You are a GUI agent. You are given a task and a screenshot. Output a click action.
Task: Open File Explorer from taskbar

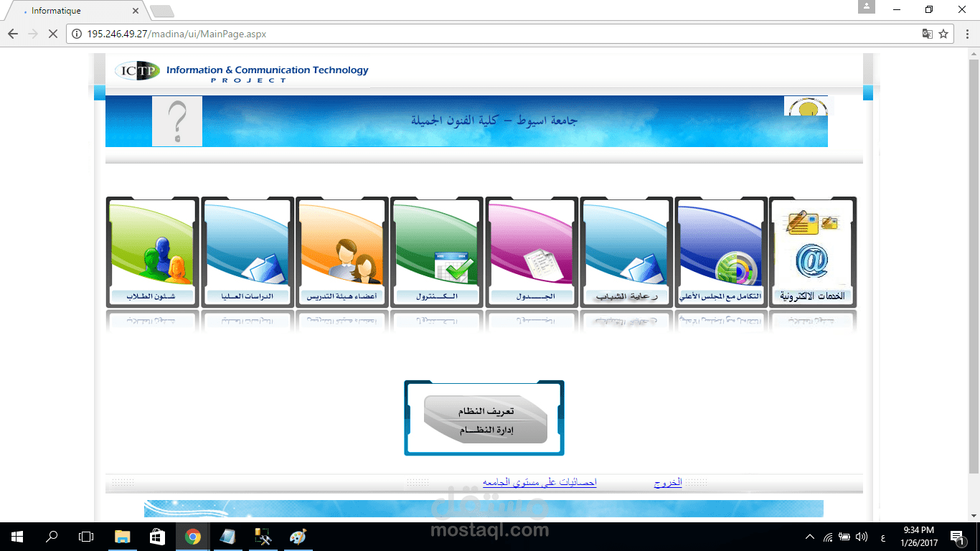(123, 537)
